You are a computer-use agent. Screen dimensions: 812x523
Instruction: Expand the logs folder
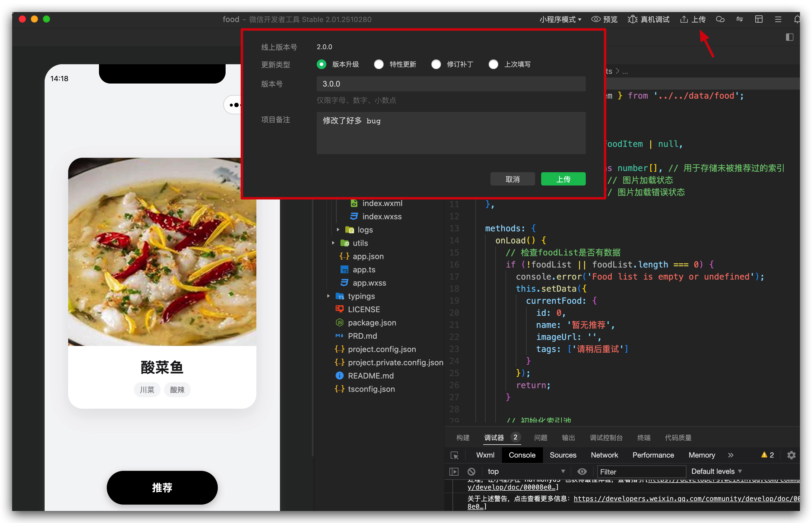point(365,230)
